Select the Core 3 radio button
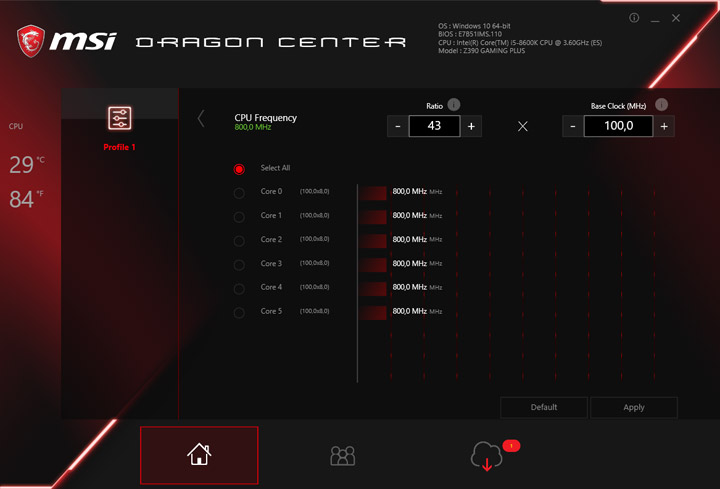Image resolution: width=720 pixels, height=489 pixels. pyautogui.click(x=239, y=265)
